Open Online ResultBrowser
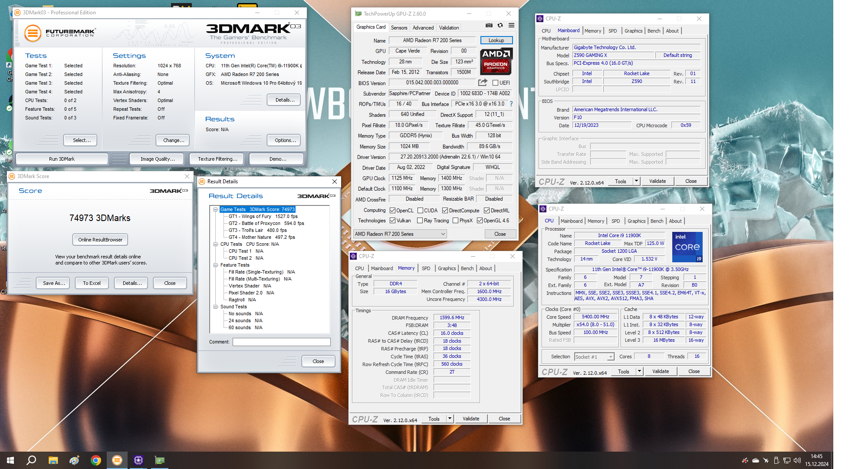 [x=100, y=240]
